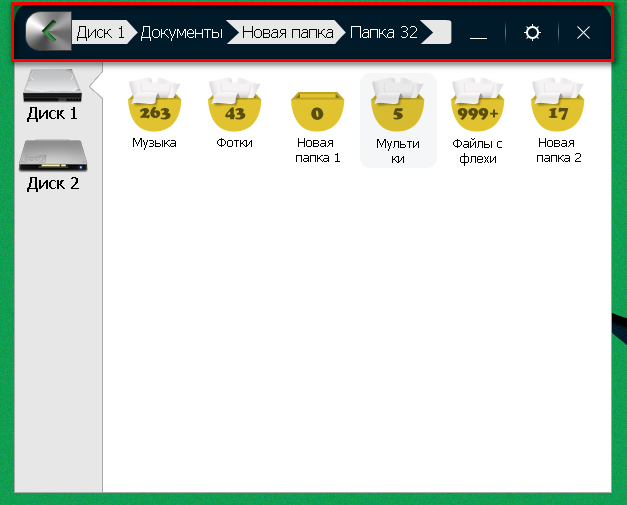Select the Диск 2 drive in sidebar

(x=52, y=164)
